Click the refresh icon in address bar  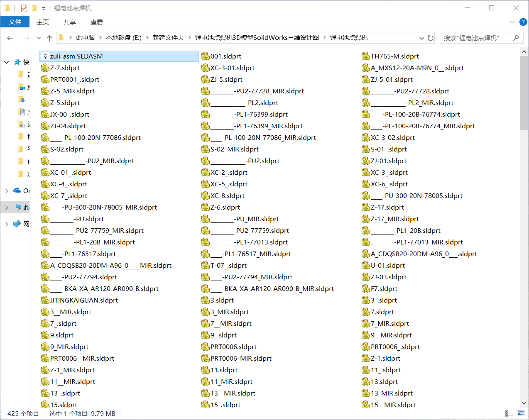[x=430, y=38]
